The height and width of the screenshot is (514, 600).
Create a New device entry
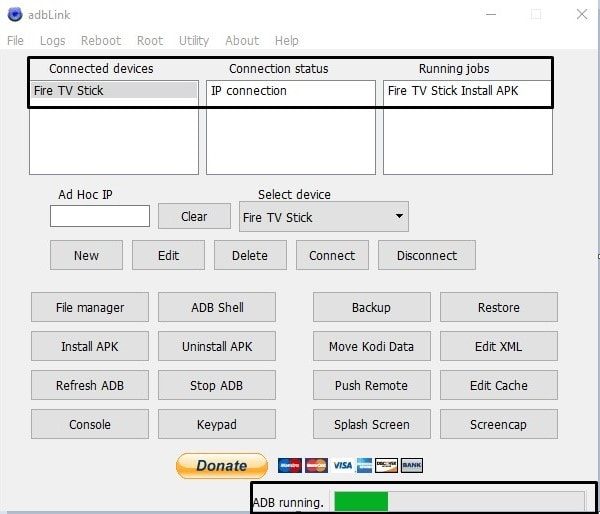tap(86, 255)
